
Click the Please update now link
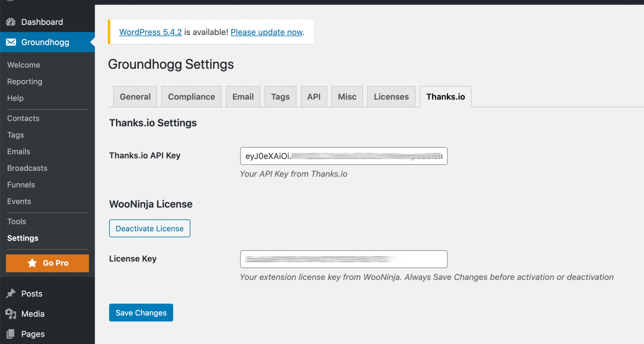click(266, 32)
